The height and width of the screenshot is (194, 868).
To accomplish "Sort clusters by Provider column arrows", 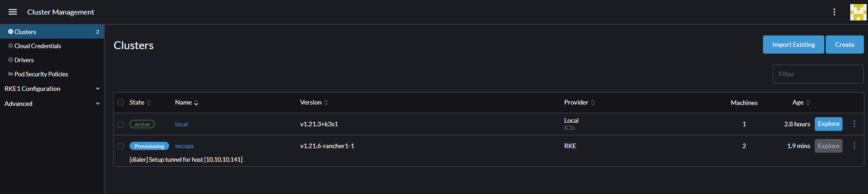I will click(593, 103).
